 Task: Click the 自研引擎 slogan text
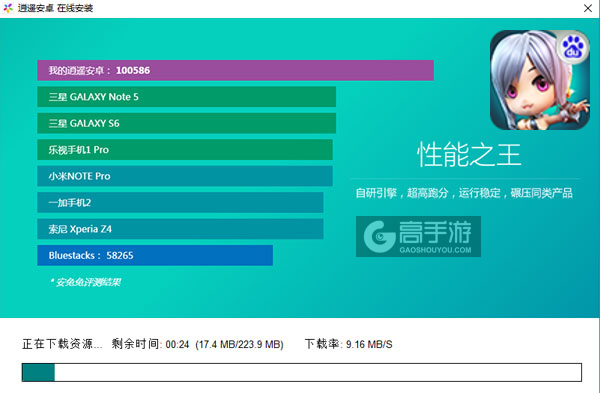(464, 193)
